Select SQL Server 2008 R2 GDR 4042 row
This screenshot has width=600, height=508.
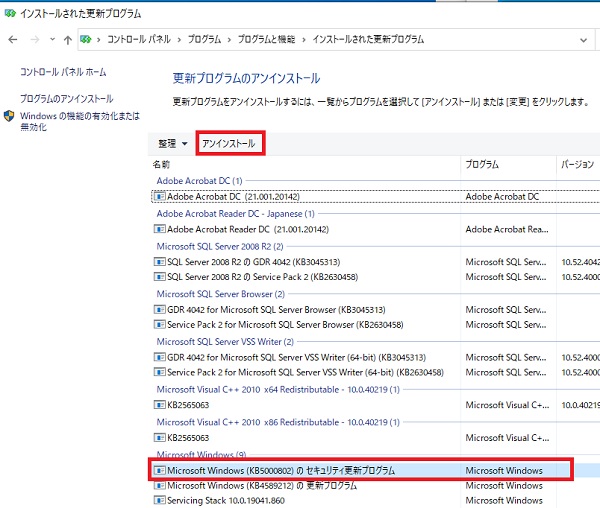pos(376,262)
